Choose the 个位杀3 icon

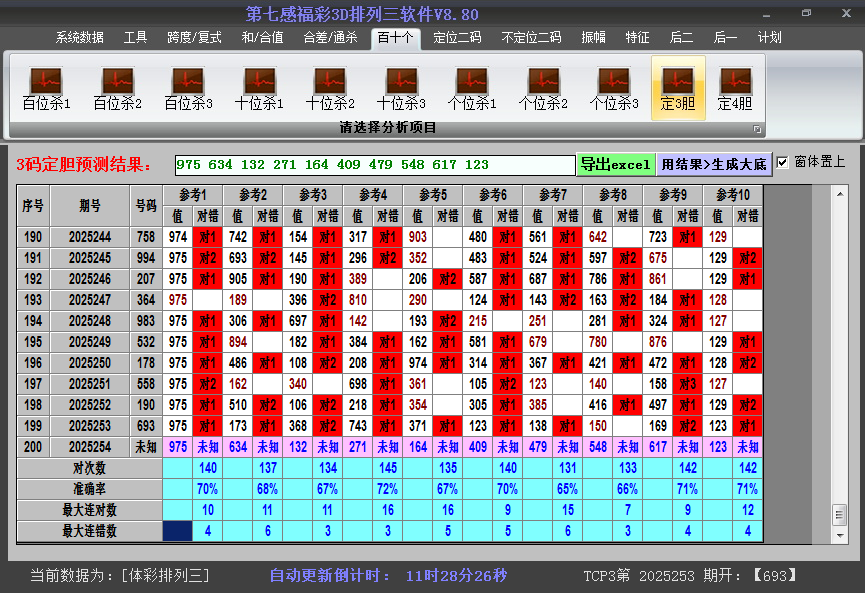click(x=614, y=88)
